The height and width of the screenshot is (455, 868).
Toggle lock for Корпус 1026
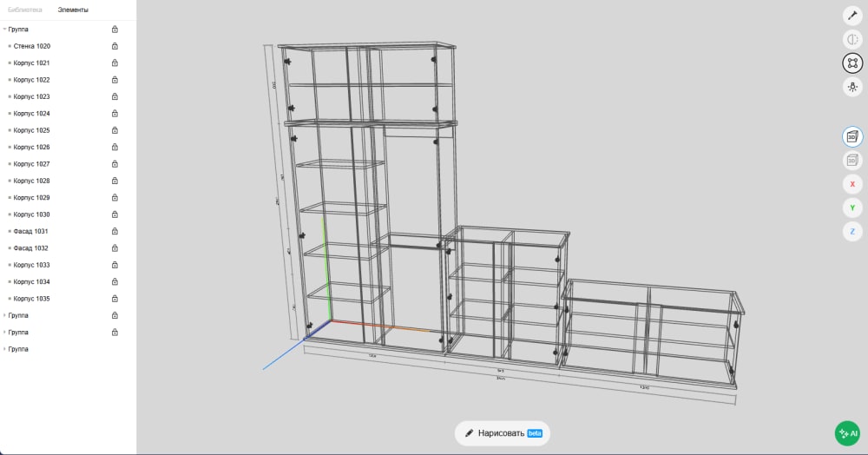click(115, 148)
